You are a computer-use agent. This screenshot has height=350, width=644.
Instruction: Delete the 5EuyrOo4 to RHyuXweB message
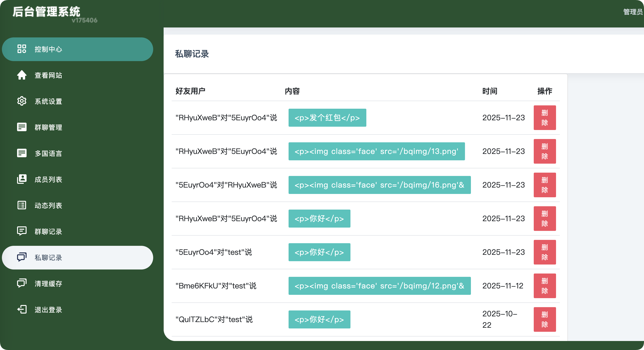(x=545, y=185)
